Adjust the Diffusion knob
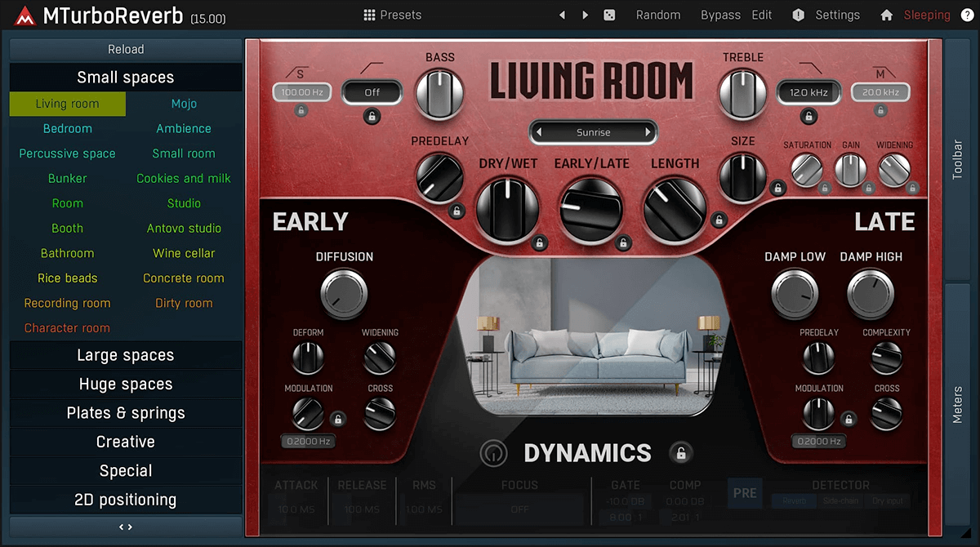The width and height of the screenshot is (980, 547). [343, 294]
